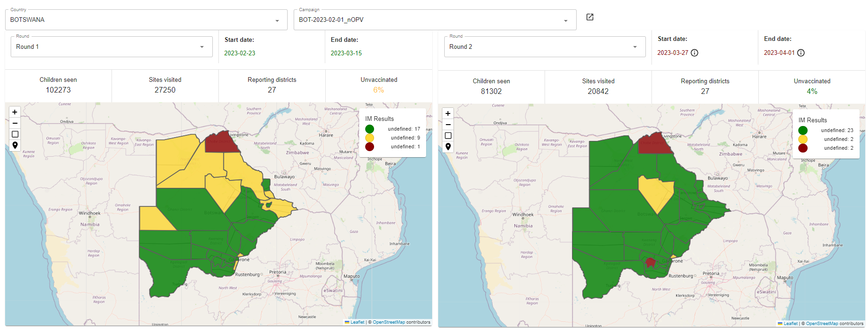This screenshot has height=332, width=868.
Task: Zoom out on the Round 1 map
Action: click(x=15, y=123)
